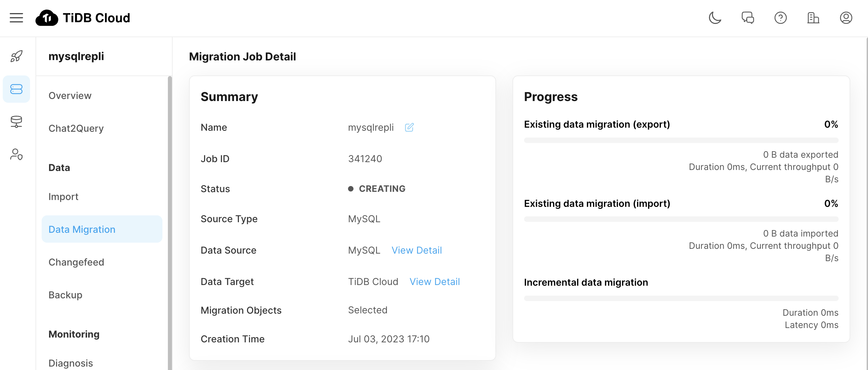
Task: Open the Import page
Action: 63,197
